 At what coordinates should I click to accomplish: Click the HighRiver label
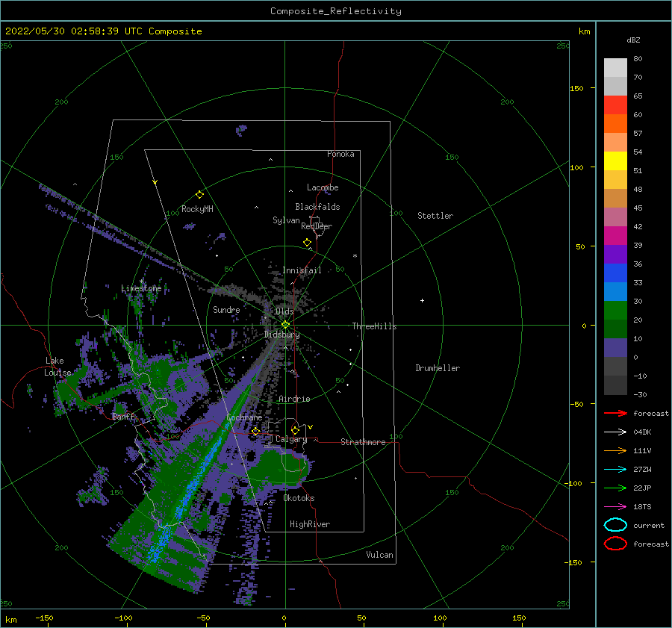(x=310, y=524)
